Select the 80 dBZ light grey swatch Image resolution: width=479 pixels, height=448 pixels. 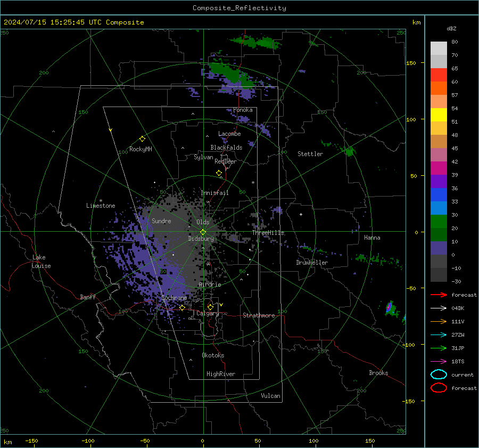pyautogui.click(x=439, y=48)
